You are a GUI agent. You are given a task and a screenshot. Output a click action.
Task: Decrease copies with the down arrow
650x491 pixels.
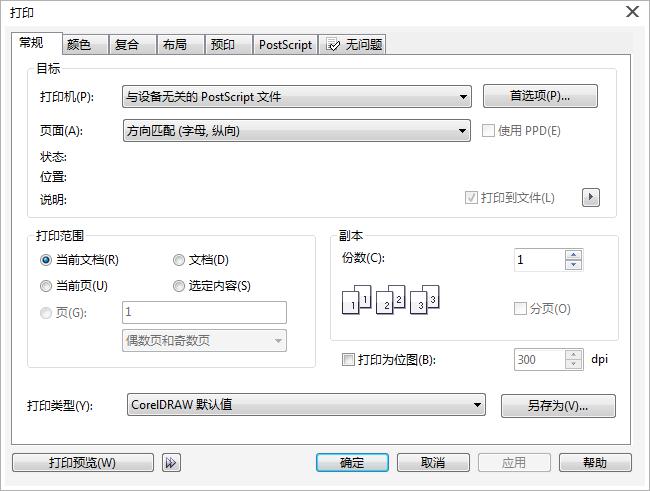tap(574, 265)
